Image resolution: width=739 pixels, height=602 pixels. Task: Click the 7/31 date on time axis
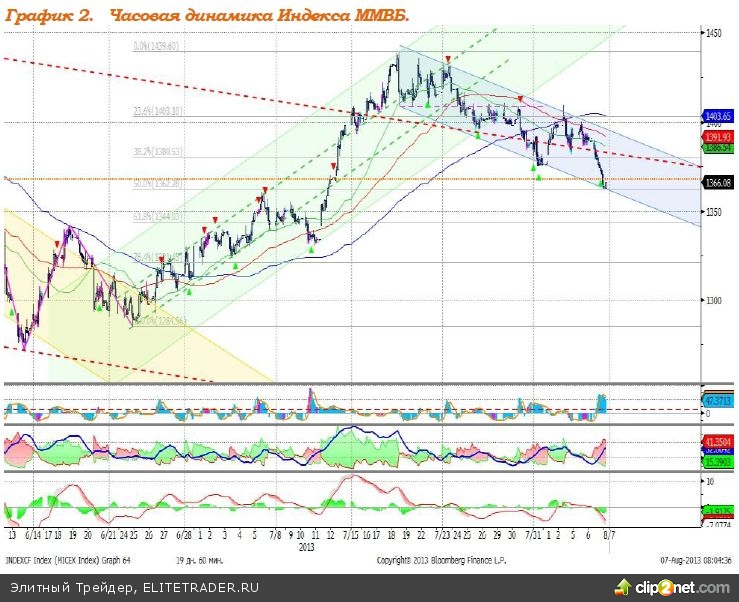(532, 536)
